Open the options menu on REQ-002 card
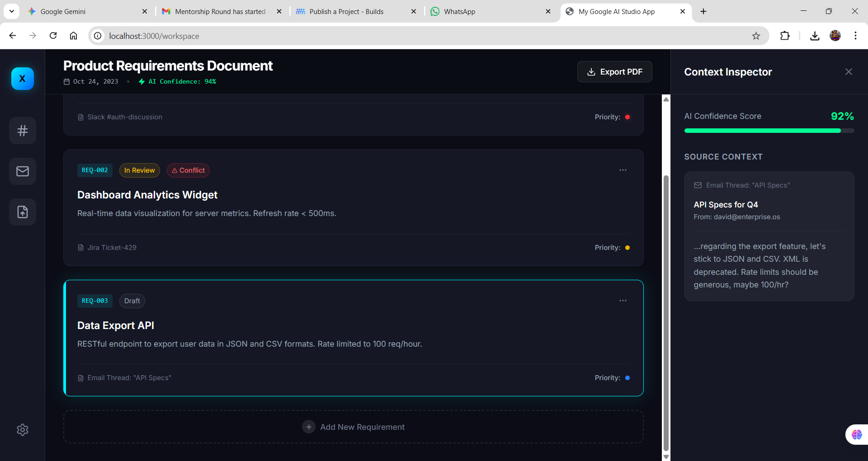This screenshot has height=461, width=868. click(x=623, y=170)
